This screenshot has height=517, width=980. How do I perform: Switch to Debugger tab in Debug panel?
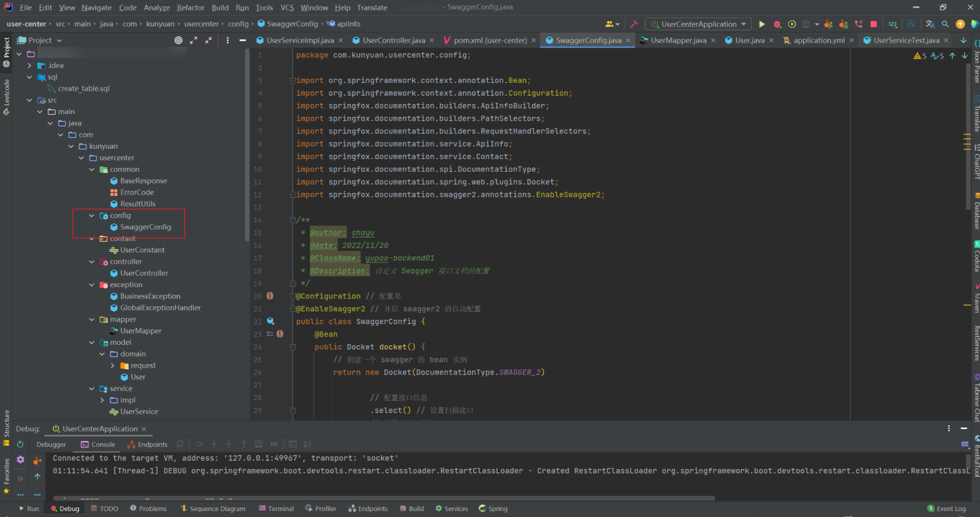51,444
